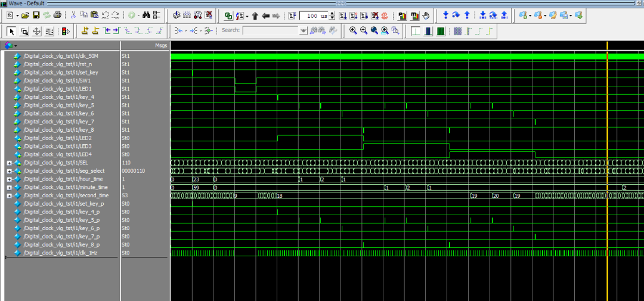
Task: Click the Zoom Out magnifier
Action: click(364, 31)
